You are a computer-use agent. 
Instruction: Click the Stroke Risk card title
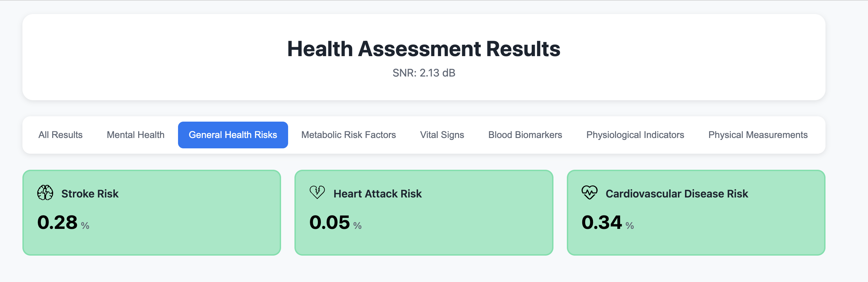click(90, 194)
